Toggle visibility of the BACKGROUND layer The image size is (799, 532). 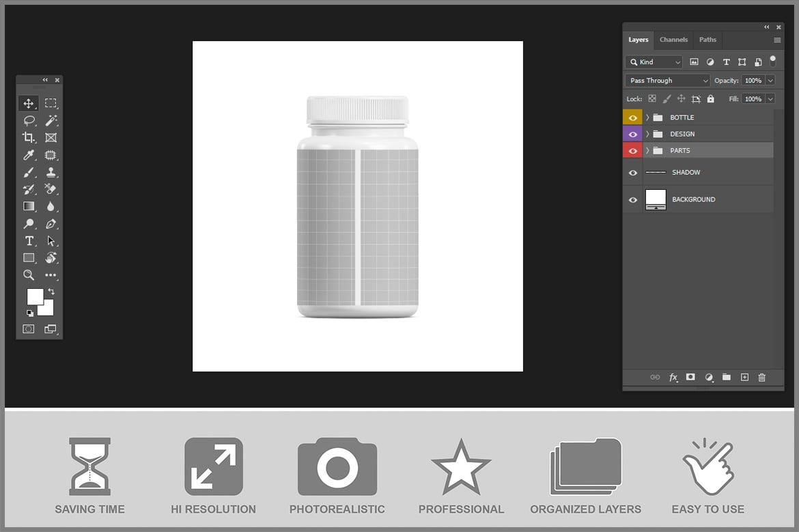[633, 199]
